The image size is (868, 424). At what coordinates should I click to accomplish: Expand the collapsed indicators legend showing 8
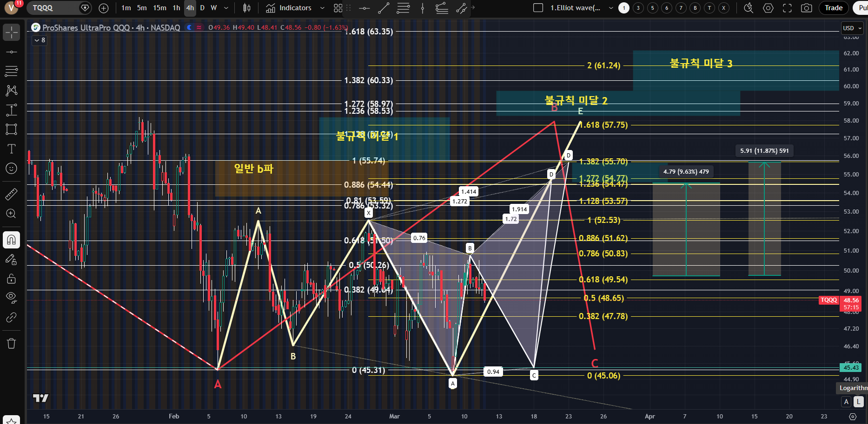pyautogui.click(x=40, y=40)
